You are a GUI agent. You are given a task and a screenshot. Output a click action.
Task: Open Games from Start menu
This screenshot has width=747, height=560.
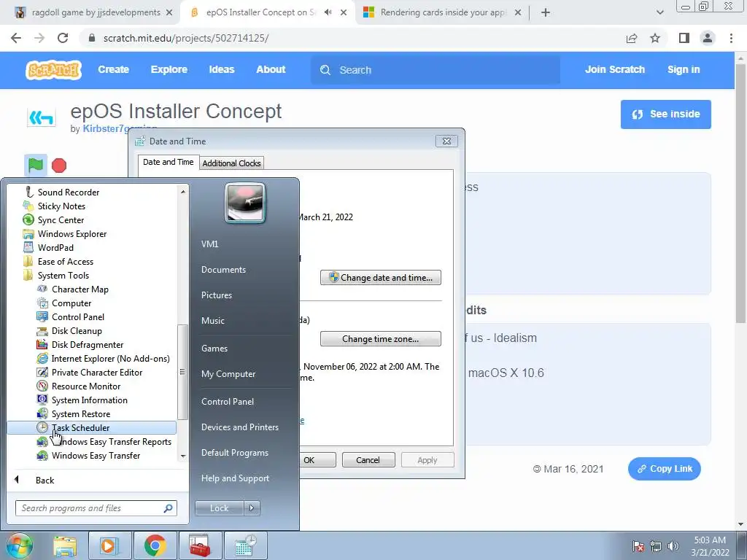tap(214, 348)
